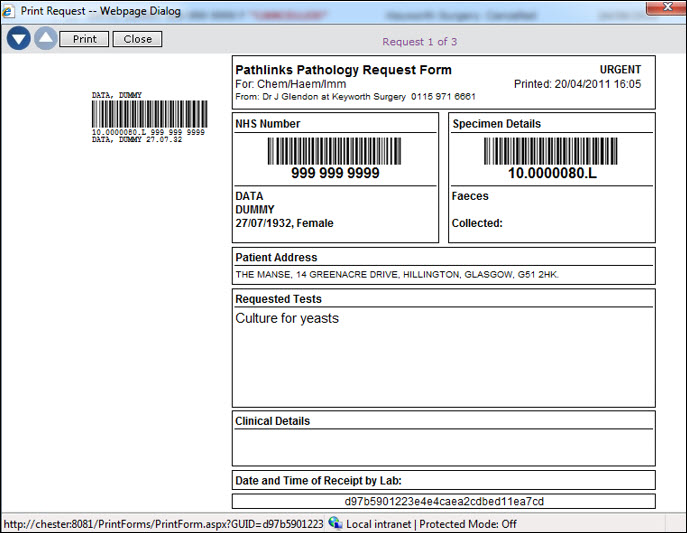Click the previous request up arrow
Screen dimensions: 687x533
click(45, 39)
